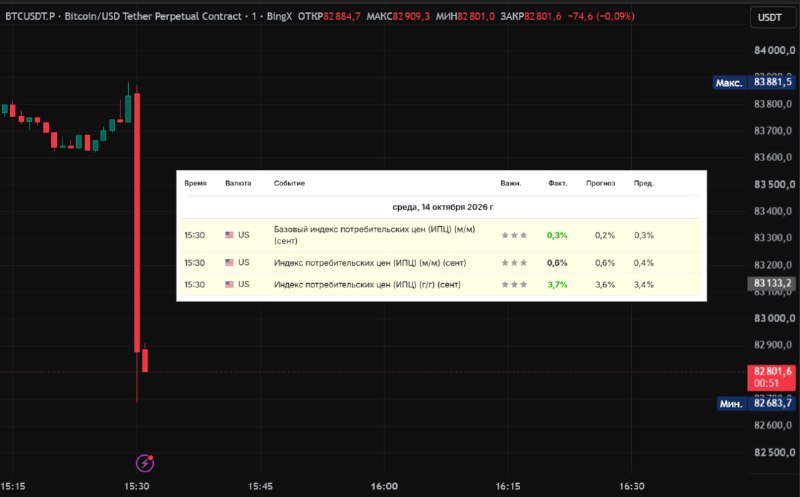
Task: Click the 16:30 time axis label
Action: coord(632,486)
